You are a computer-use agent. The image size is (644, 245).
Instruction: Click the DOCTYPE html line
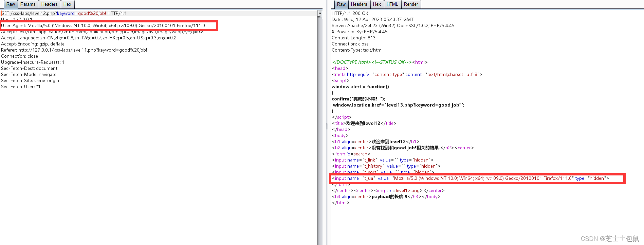(x=380, y=62)
